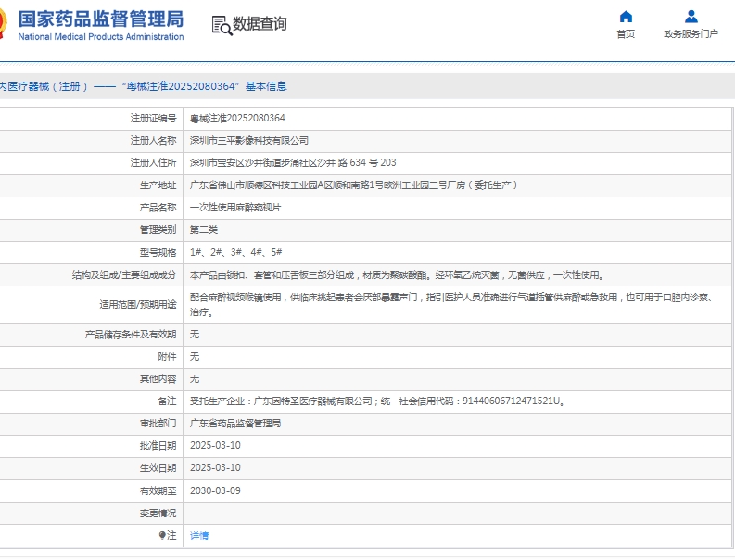Select 广东省药品监督管理局 approval department

tap(235, 424)
